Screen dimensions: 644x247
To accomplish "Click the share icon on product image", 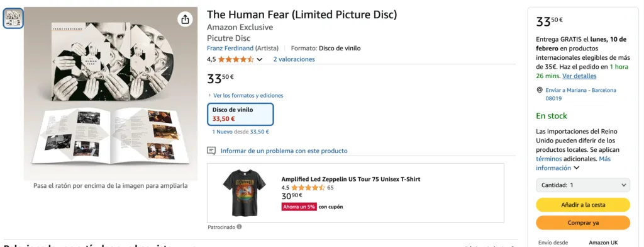I will (185, 19).
